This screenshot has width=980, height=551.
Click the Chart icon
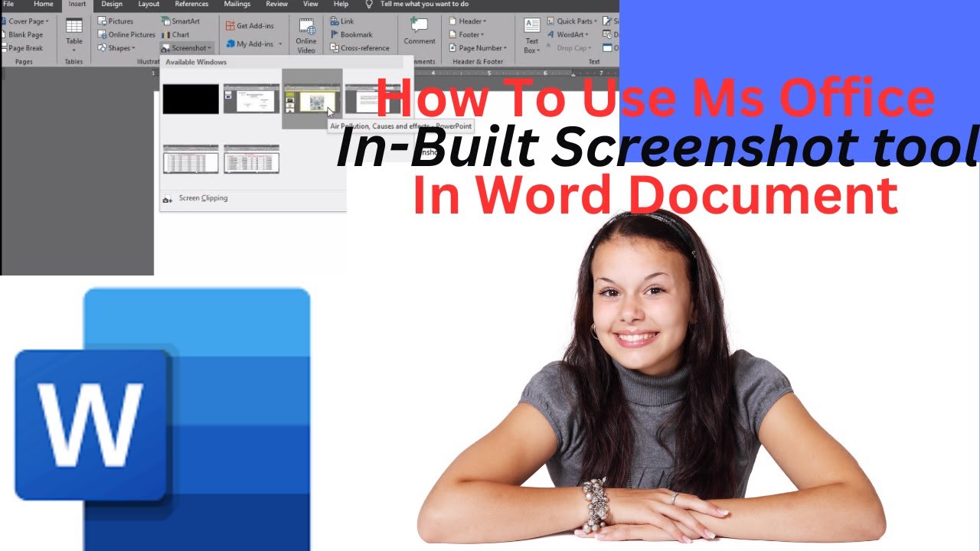pos(166,34)
